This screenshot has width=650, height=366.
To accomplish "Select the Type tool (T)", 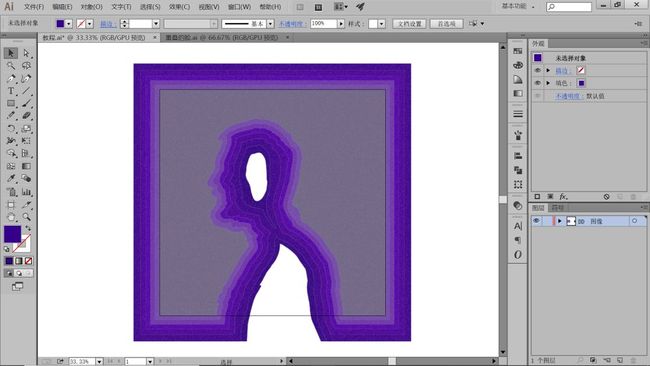I will 11,91.
